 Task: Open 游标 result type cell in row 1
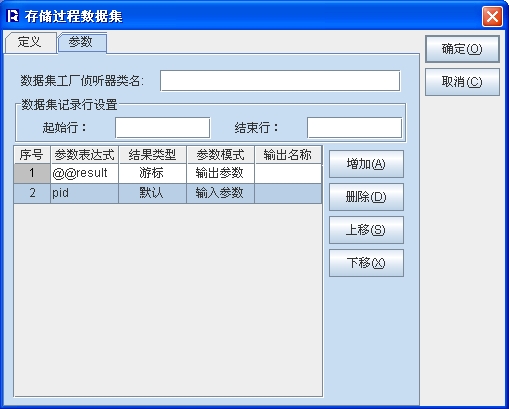pyautogui.click(x=152, y=173)
